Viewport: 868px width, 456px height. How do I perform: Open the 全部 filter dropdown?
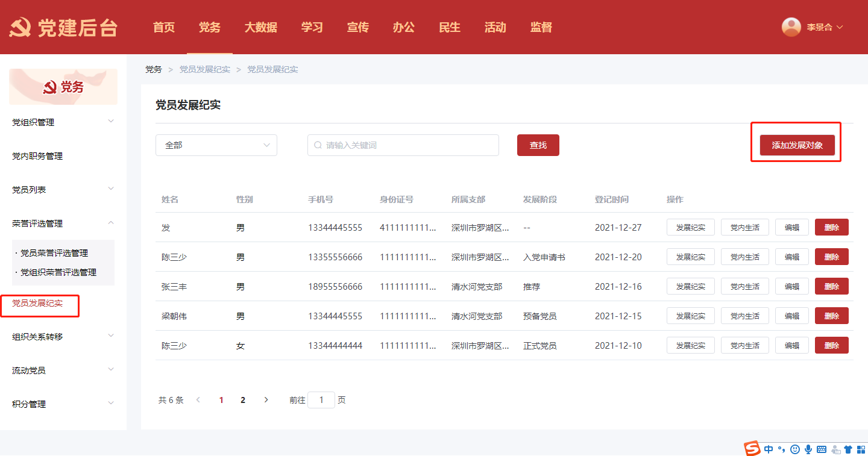[216, 145]
